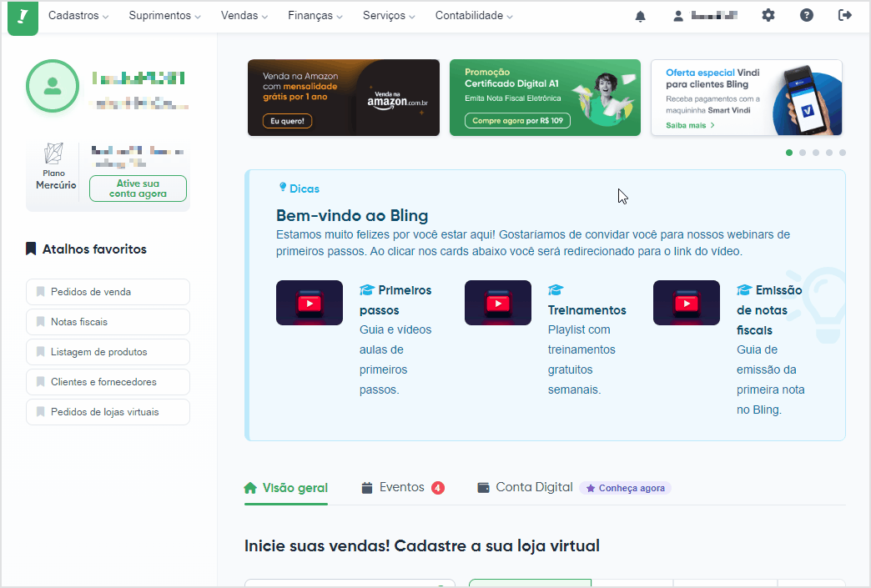Click bookmark icon beside Pedidos de venda
The width and height of the screenshot is (871, 588).
tap(41, 292)
